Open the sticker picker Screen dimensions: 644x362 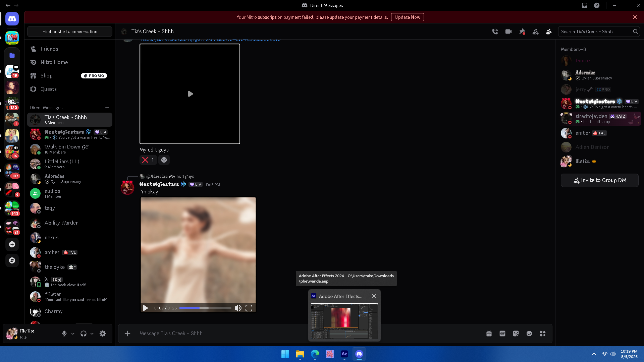tap(516, 334)
